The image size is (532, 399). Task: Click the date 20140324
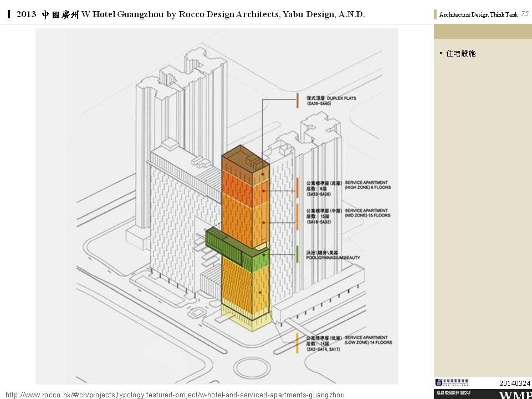tap(515, 383)
